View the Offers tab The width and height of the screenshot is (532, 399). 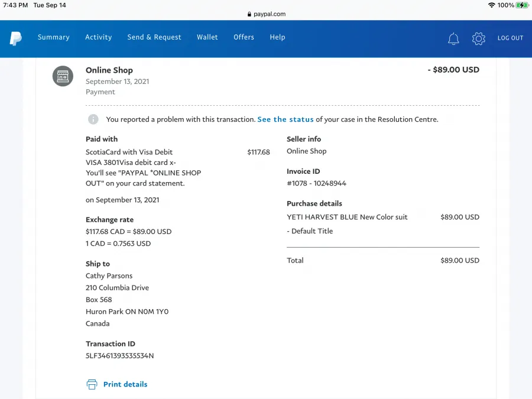coord(244,37)
